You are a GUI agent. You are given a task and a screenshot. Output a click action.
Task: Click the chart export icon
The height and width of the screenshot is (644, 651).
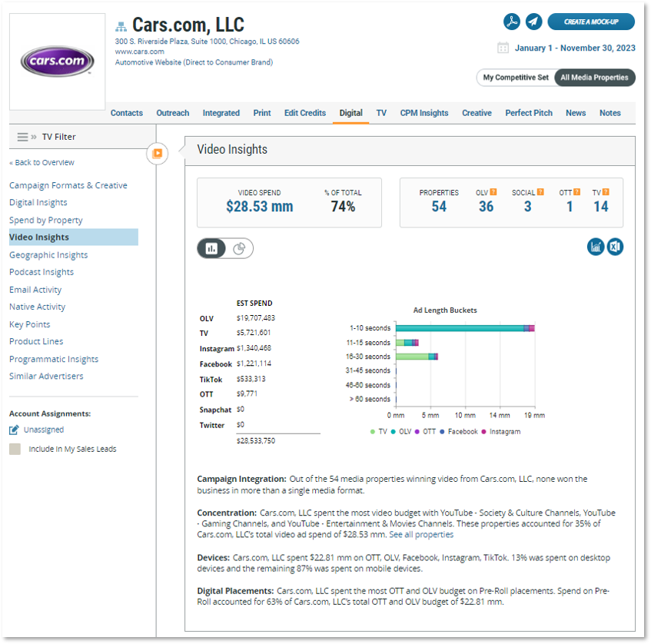pos(596,247)
